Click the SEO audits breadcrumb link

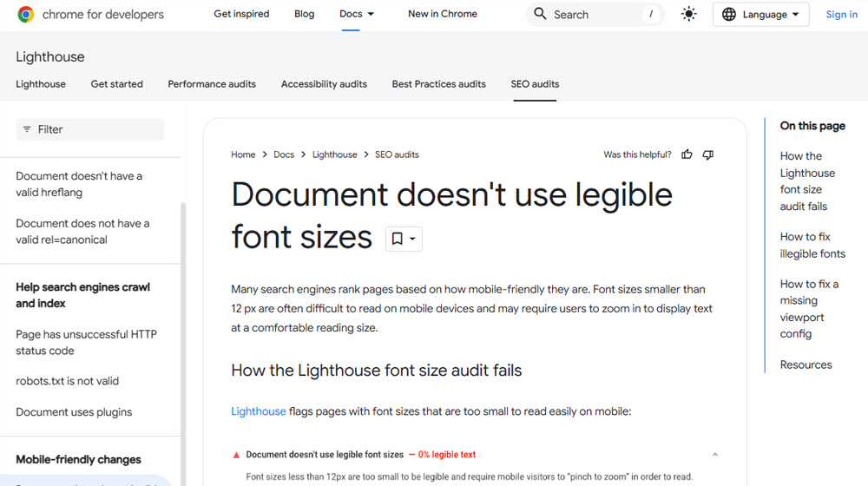(397, 154)
